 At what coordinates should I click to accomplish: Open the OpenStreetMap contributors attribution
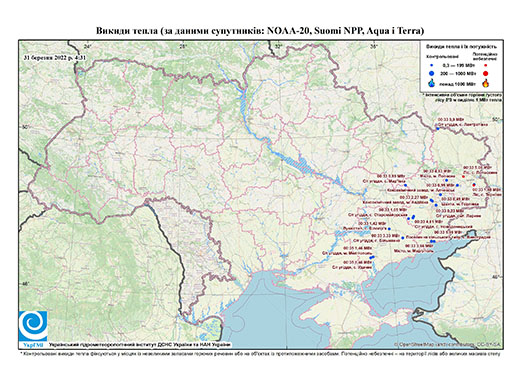pos(448,344)
